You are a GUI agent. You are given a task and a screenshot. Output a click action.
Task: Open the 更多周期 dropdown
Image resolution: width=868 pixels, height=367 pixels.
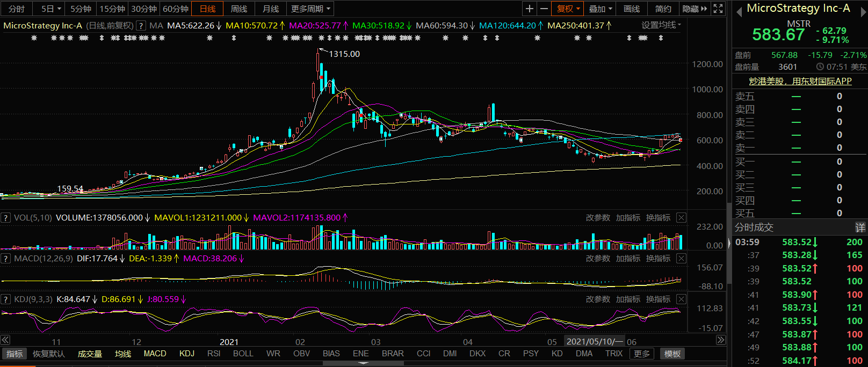tap(310, 9)
